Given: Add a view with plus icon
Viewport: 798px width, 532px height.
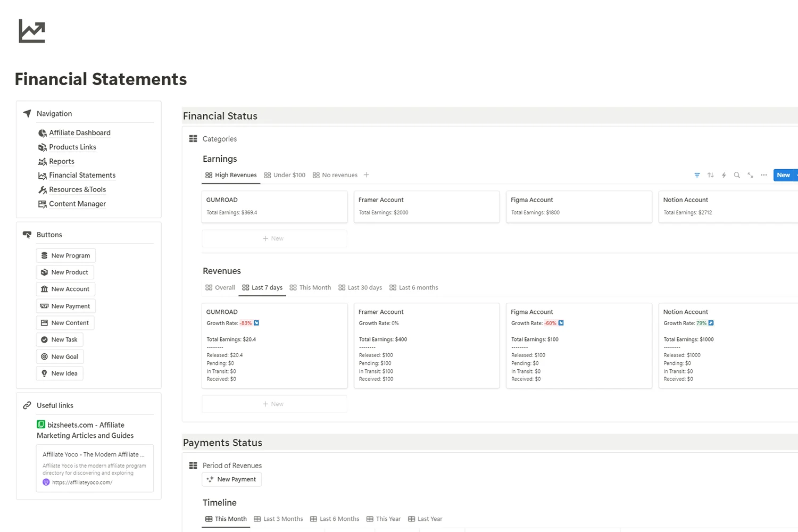Looking at the screenshot, I should click(x=366, y=175).
